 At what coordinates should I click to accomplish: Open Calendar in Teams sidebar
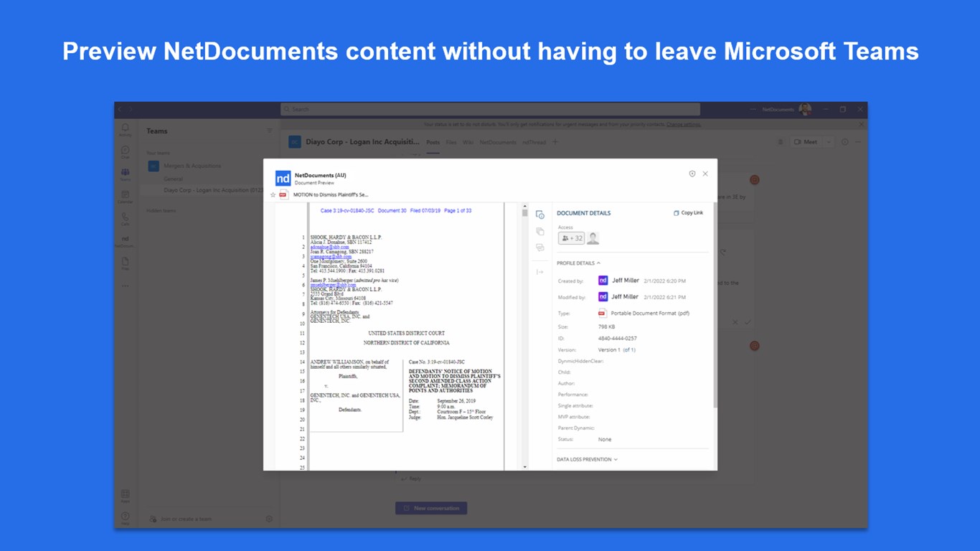pos(125,196)
